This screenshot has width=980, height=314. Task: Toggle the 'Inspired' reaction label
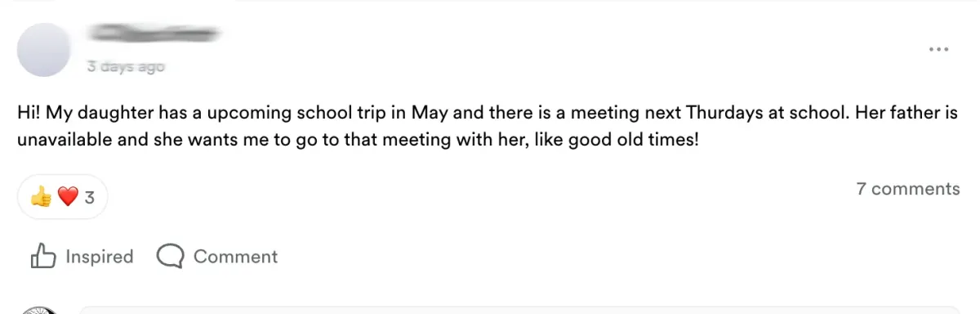pyautogui.click(x=99, y=257)
